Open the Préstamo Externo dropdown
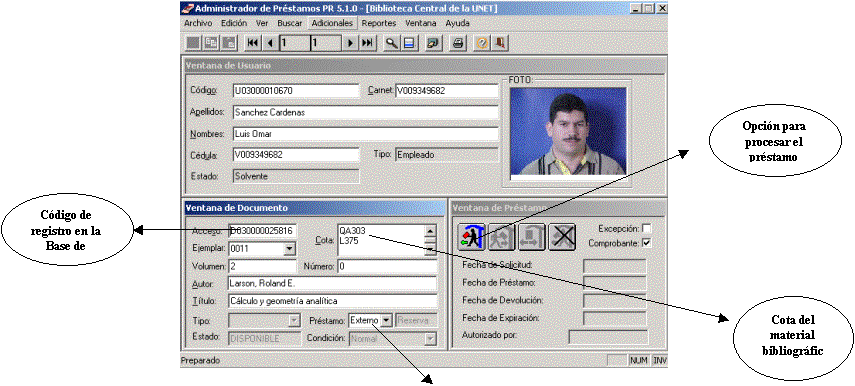 [386, 321]
